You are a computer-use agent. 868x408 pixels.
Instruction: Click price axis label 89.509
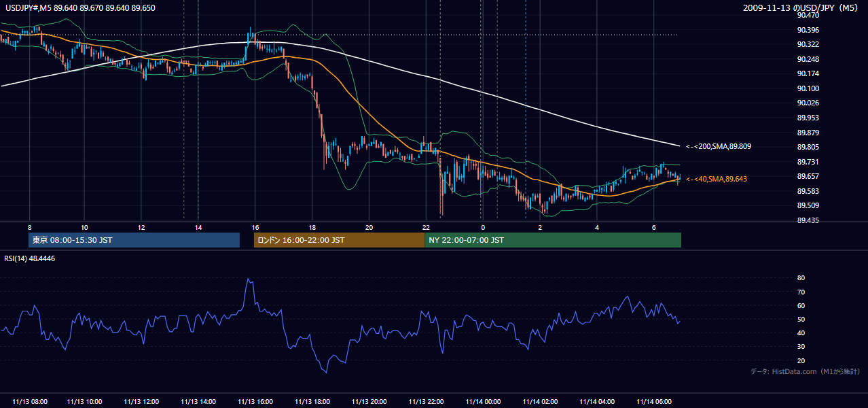point(808,205)
